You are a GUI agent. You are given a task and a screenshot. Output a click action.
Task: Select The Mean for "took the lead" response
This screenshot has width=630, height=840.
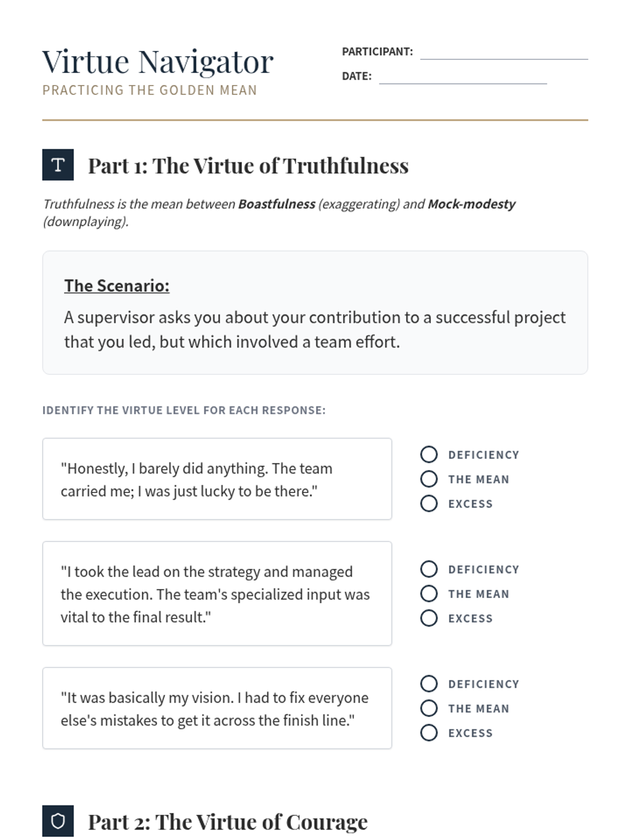coord(429,594)
